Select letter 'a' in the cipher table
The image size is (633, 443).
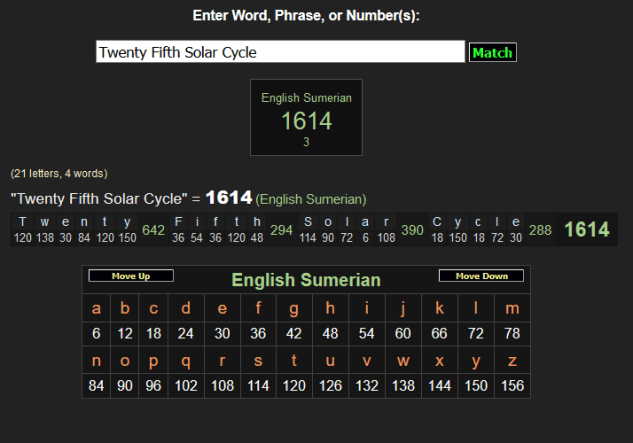pyautogui.click(x=96, y=309)
